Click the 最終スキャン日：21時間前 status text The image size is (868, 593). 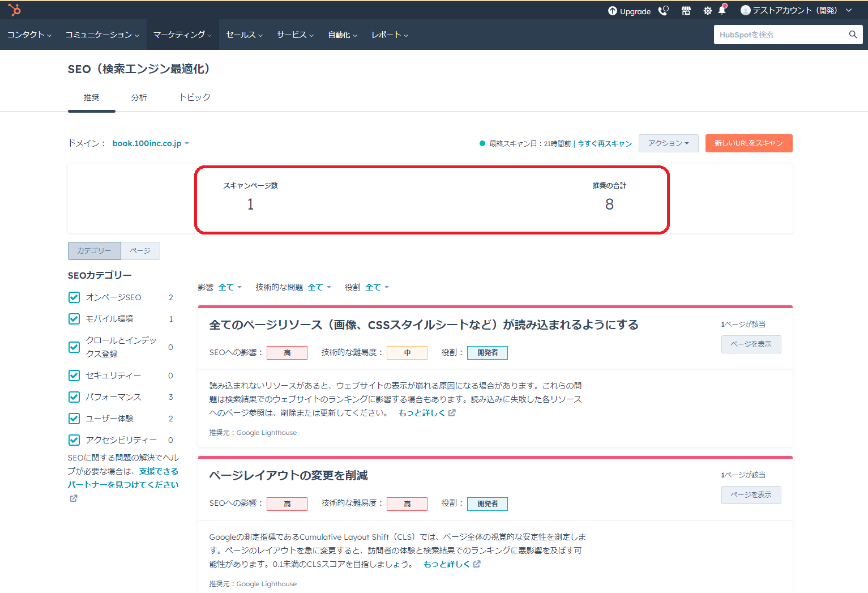(x=530, y=144)
